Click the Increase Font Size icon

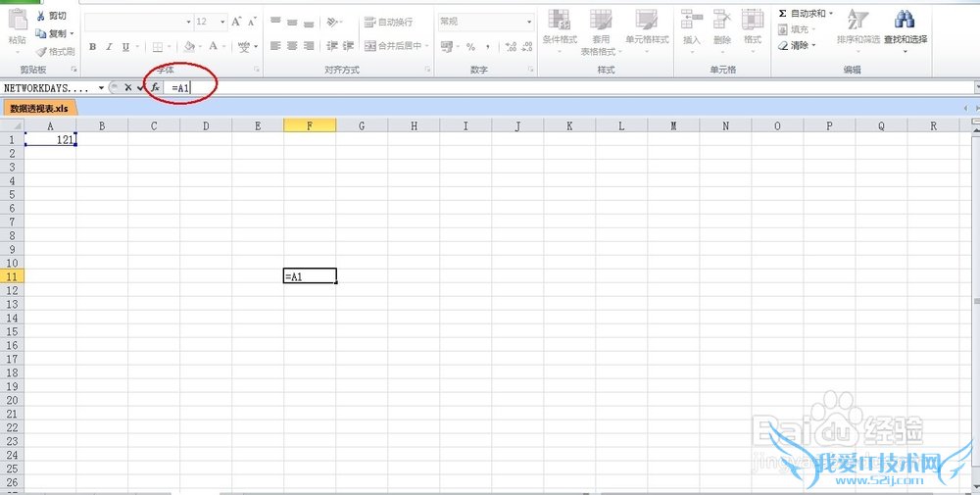[x=236, y=22]
